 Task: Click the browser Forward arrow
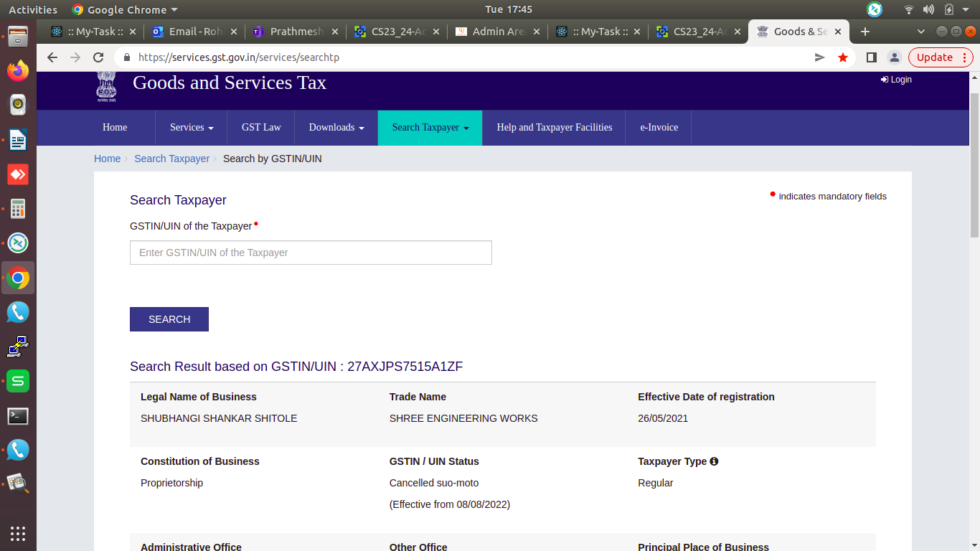[75, 57]
